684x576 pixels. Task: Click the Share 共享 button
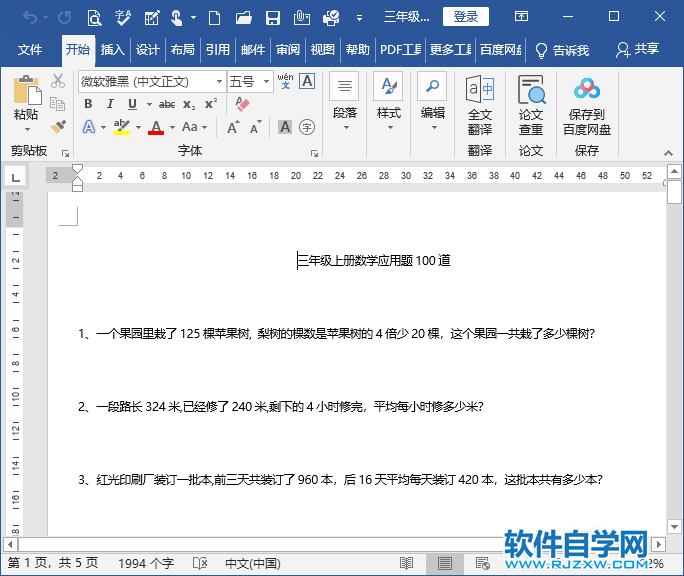[x=637, y=50]
